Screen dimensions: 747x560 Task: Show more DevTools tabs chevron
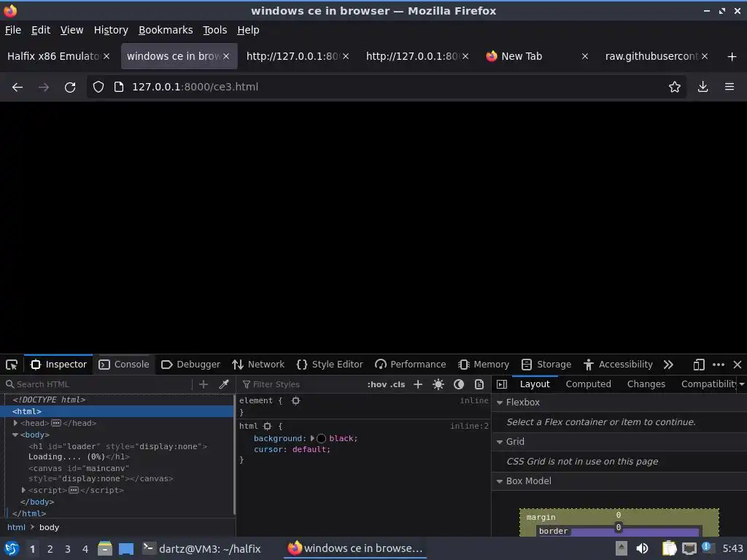(x=668, y=365)
